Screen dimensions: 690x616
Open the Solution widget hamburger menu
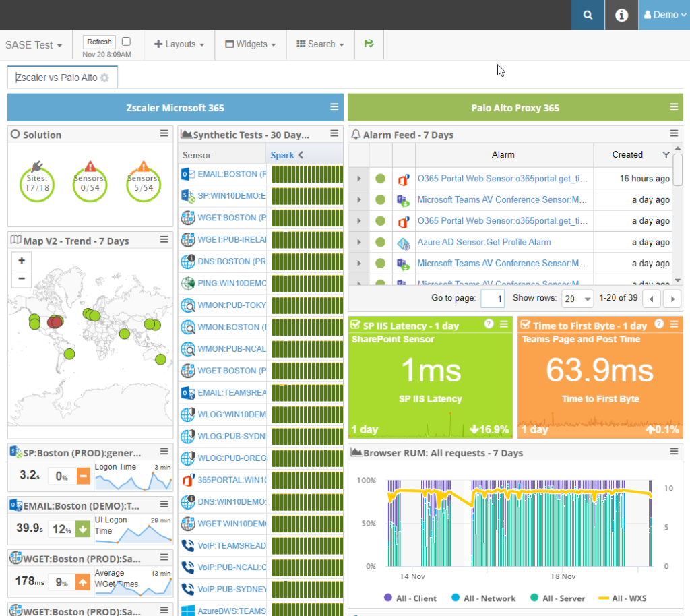pos(164,134)
